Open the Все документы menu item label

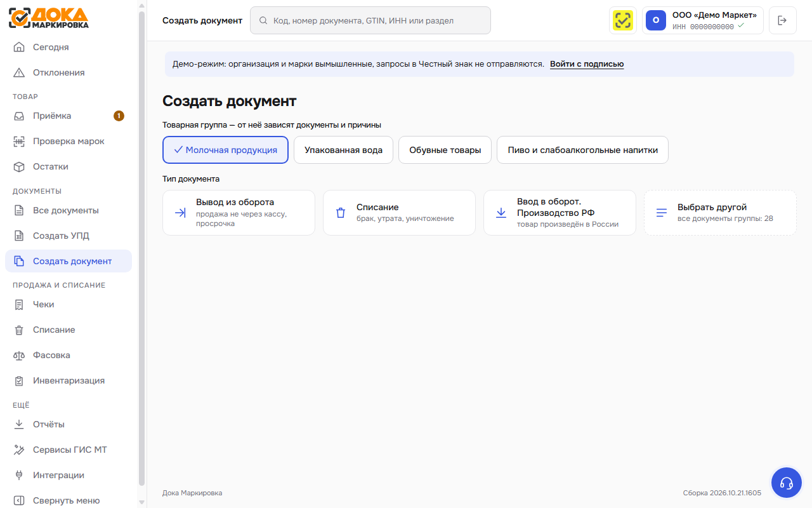coord(66,210)
